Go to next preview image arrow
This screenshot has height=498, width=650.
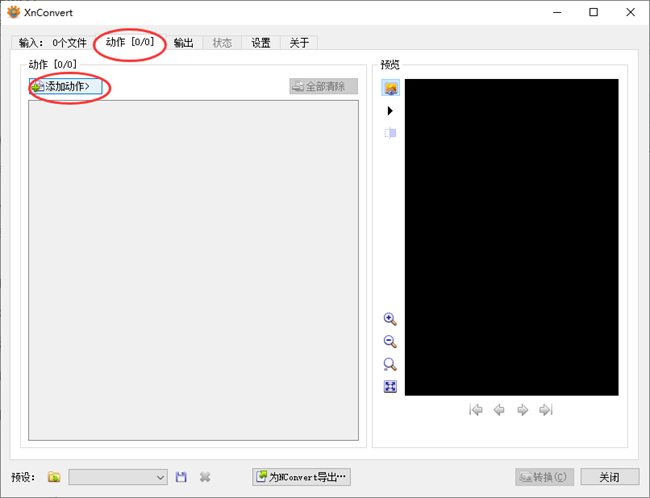click(x=522, y=410)
